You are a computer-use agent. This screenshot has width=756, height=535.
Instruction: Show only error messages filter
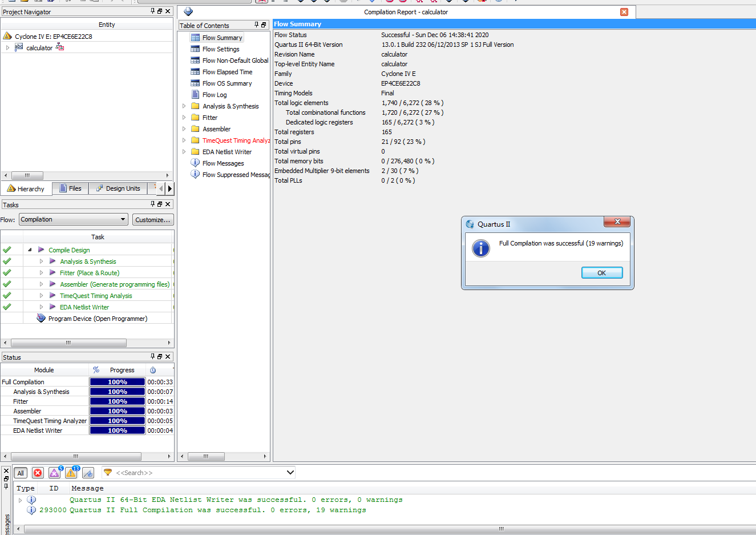pyautogui.click(x=38, y=473)
